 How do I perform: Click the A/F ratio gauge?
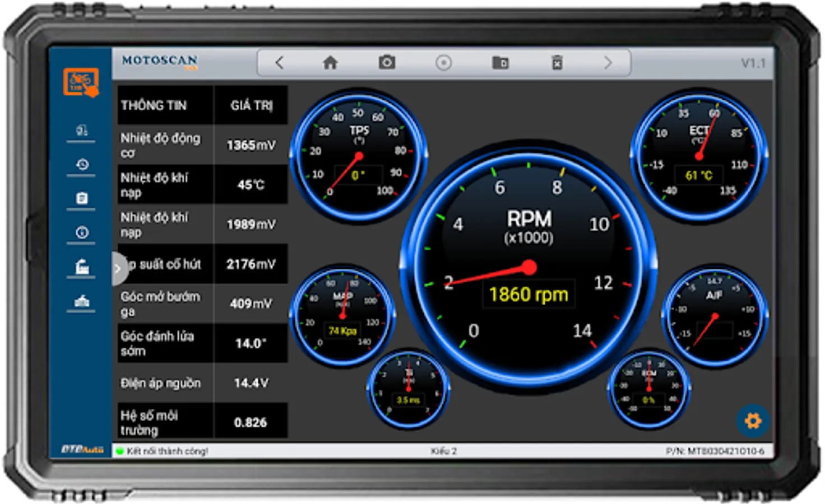(x=714, y=316)
